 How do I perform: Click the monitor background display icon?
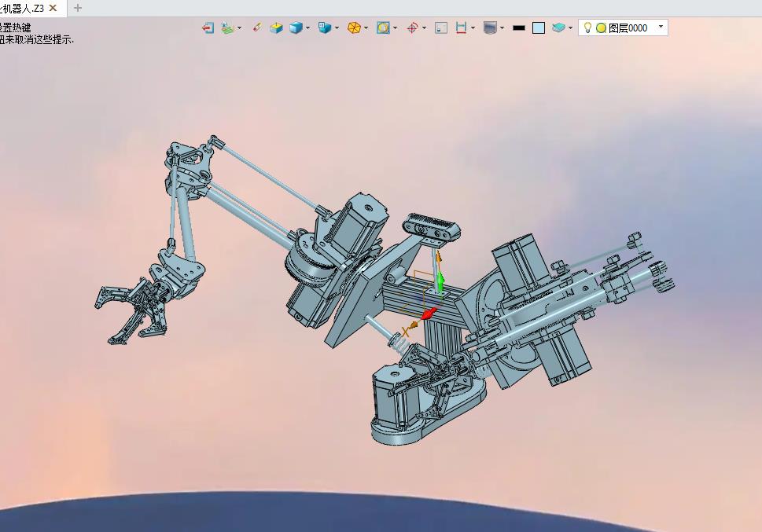click(x=491, y=28)
